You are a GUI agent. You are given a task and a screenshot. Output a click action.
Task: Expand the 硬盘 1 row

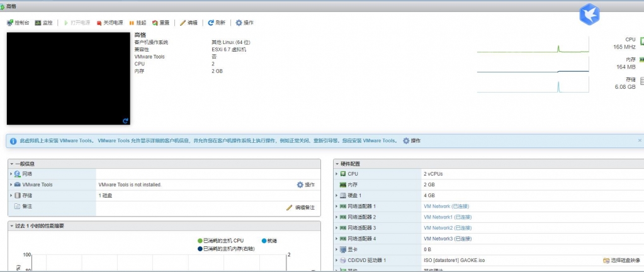pos(337,196)
